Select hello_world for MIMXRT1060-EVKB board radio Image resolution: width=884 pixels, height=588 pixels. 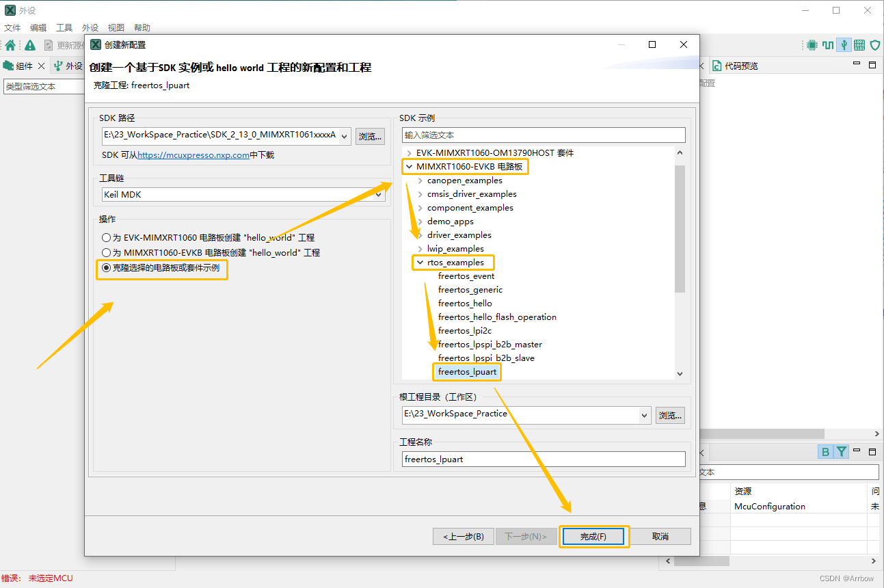click(x=106, y=253)
